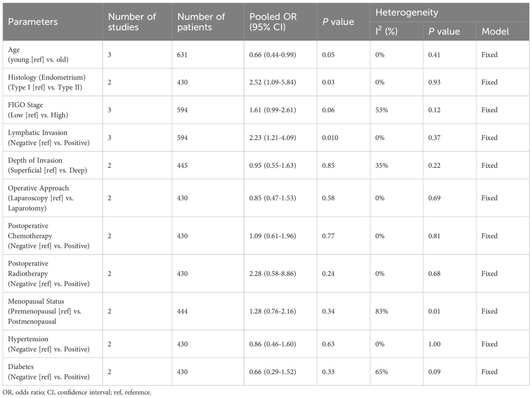Click the Heterogeneity header cell
The width and height of the screenshot is (532, 398).
pos(407,12)
